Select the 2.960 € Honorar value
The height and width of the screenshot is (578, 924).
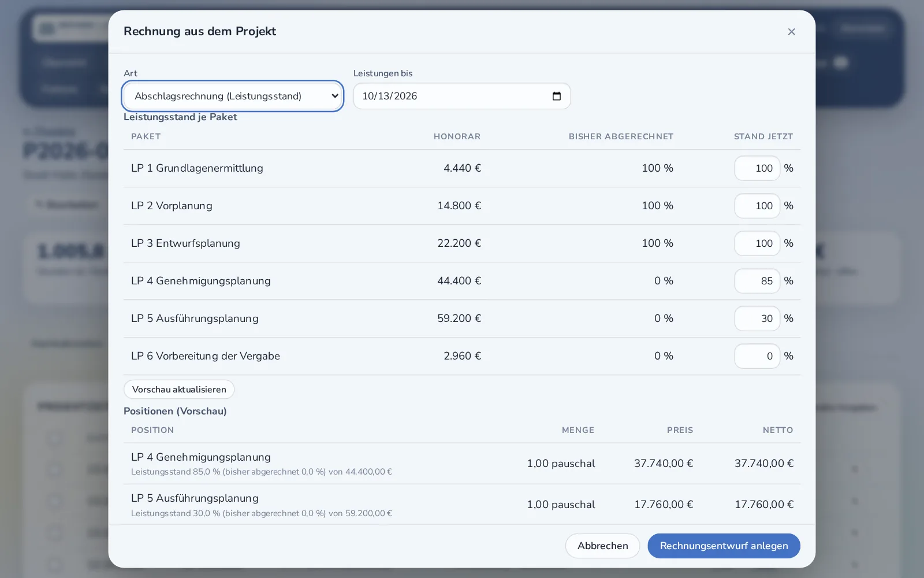coord(462,356)
